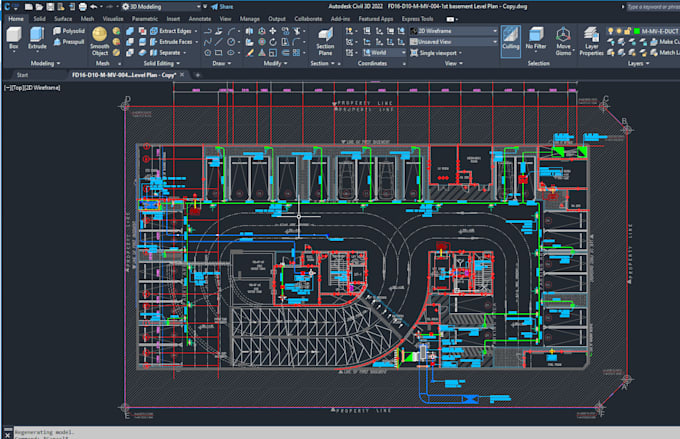
Task: Click the Open file folder icon
Action: pos(39,7)
